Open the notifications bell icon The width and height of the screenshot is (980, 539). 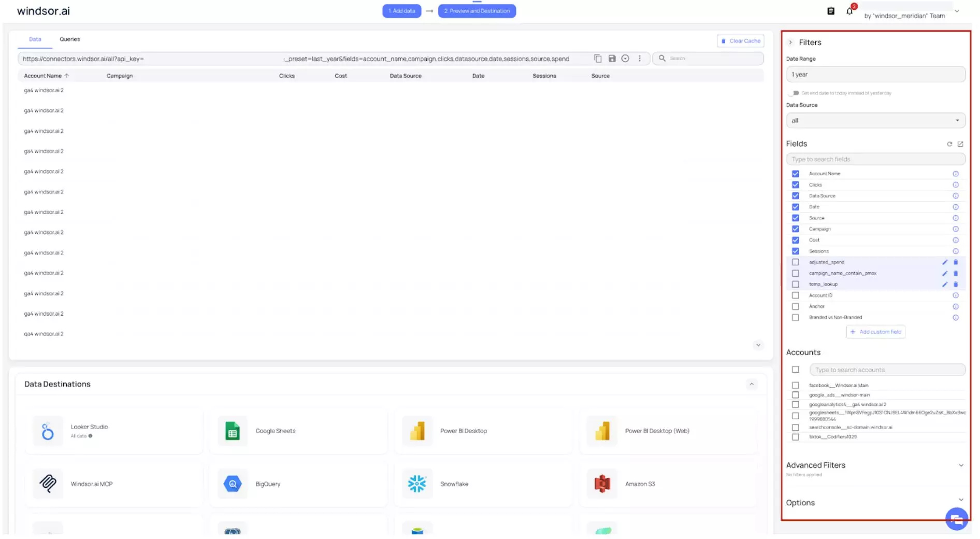[x=849, y=11]
